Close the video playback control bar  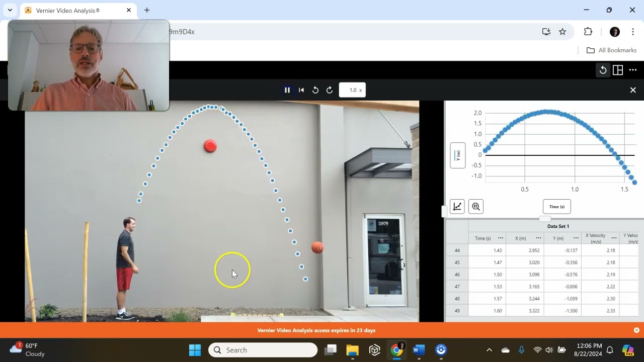tap(633, 90)
